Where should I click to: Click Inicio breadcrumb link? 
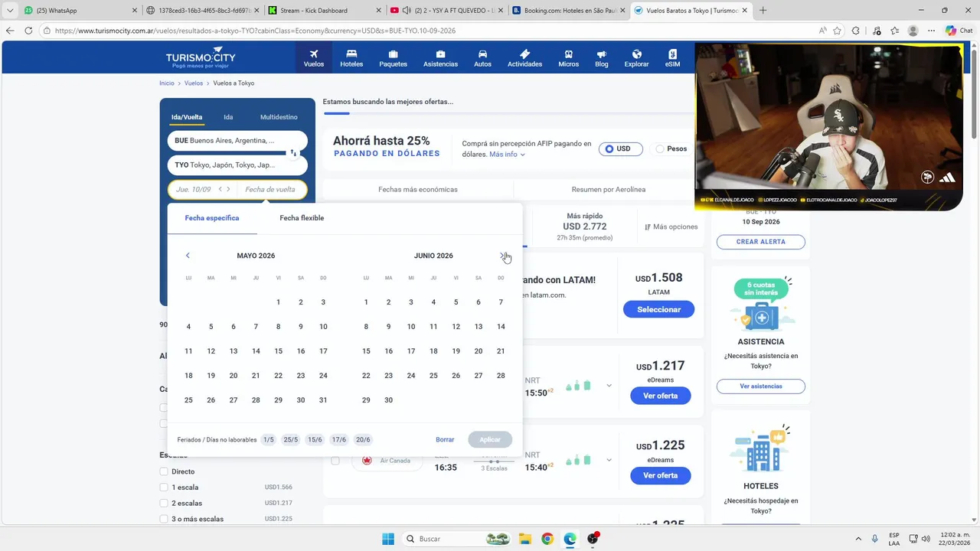167,83
